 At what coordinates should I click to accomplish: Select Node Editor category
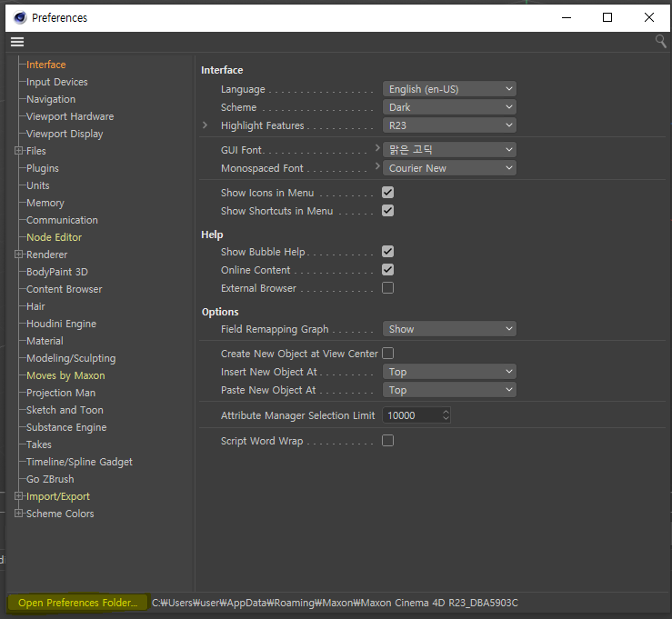pyautogui.click(x=54, y=237)
